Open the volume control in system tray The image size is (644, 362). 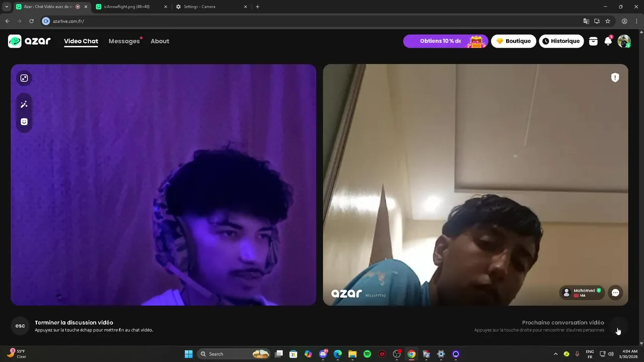[x=611, y=354]
